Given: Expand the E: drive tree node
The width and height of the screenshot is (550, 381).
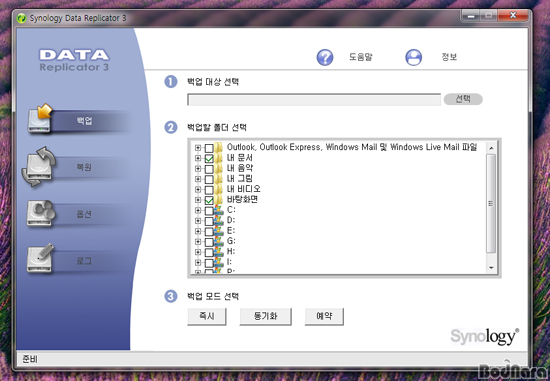Looking at the screenshot, I should click(198, 231).
